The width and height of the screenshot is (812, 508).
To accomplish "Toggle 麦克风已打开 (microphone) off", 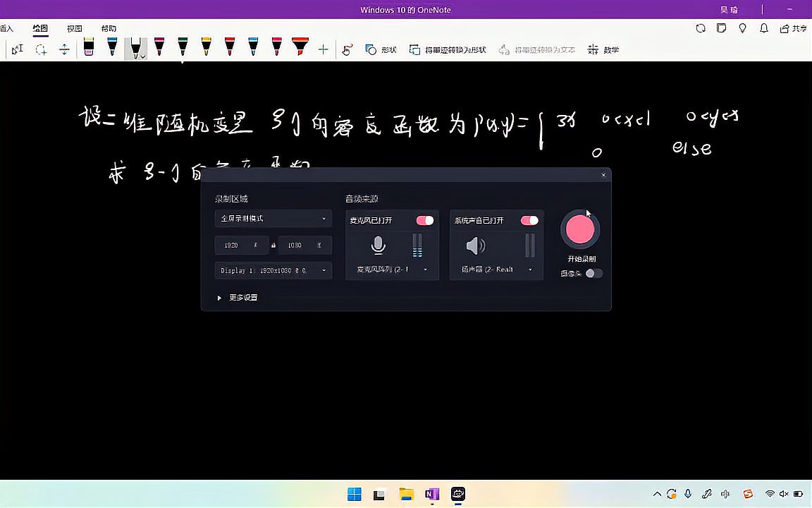I will [425, 220].
